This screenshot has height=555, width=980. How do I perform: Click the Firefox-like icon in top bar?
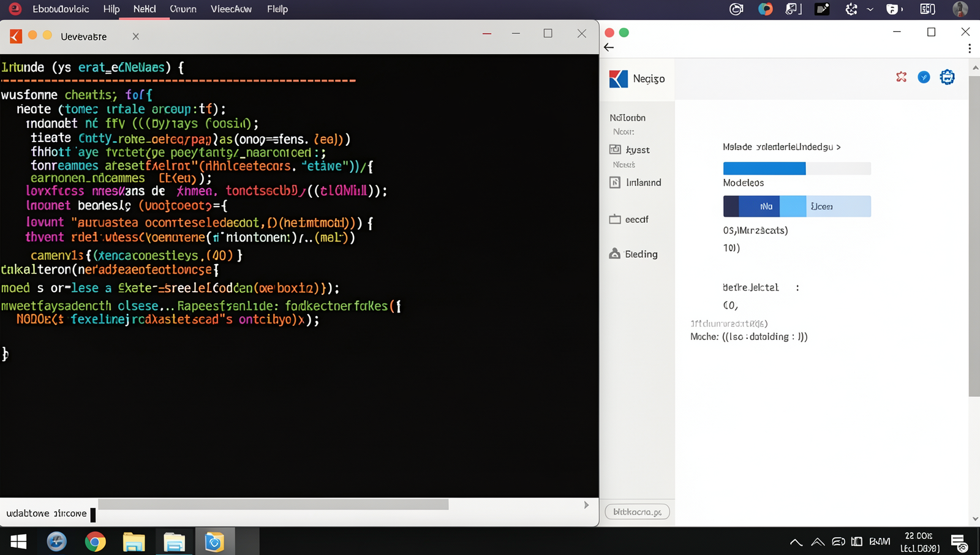point(766,9)
